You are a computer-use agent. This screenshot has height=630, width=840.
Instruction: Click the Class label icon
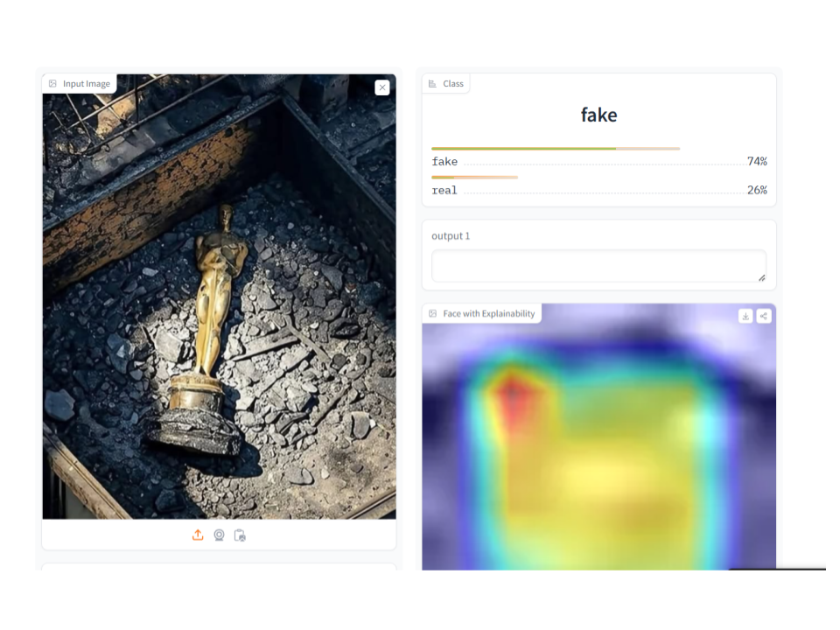(432, 84)
